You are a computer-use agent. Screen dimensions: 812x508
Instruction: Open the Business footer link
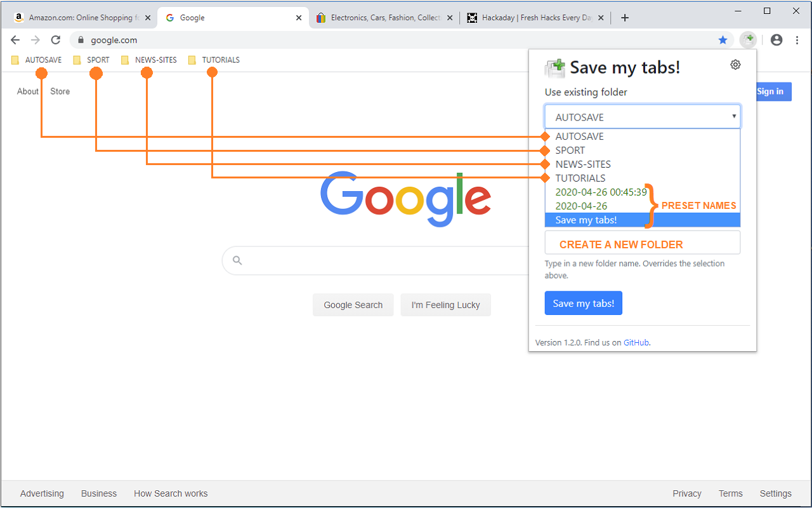[x=99, y=493]
